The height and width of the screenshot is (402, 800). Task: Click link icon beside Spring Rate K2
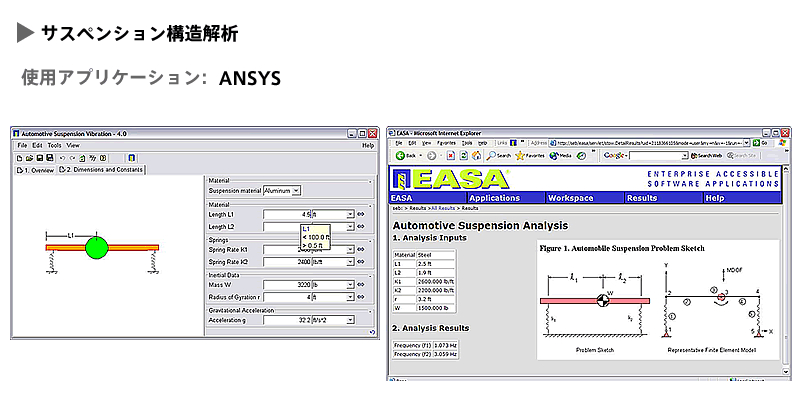tap(361, 262)
